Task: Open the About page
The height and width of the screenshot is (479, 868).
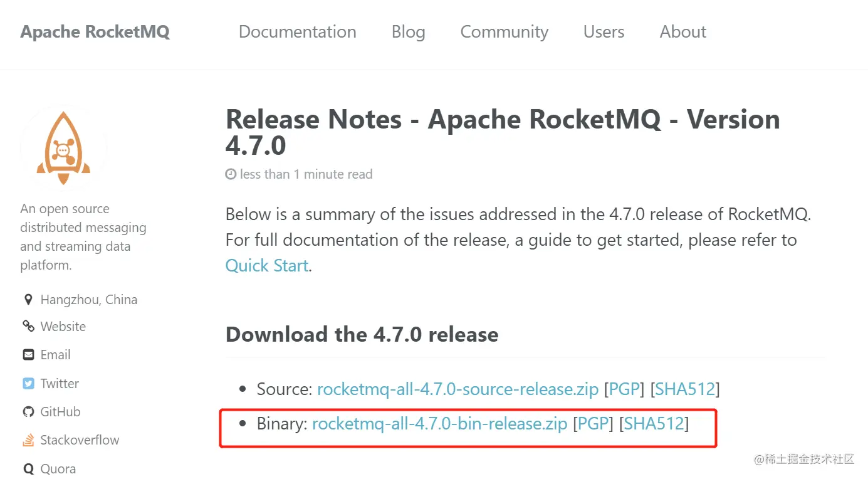Action: (682, 32)
